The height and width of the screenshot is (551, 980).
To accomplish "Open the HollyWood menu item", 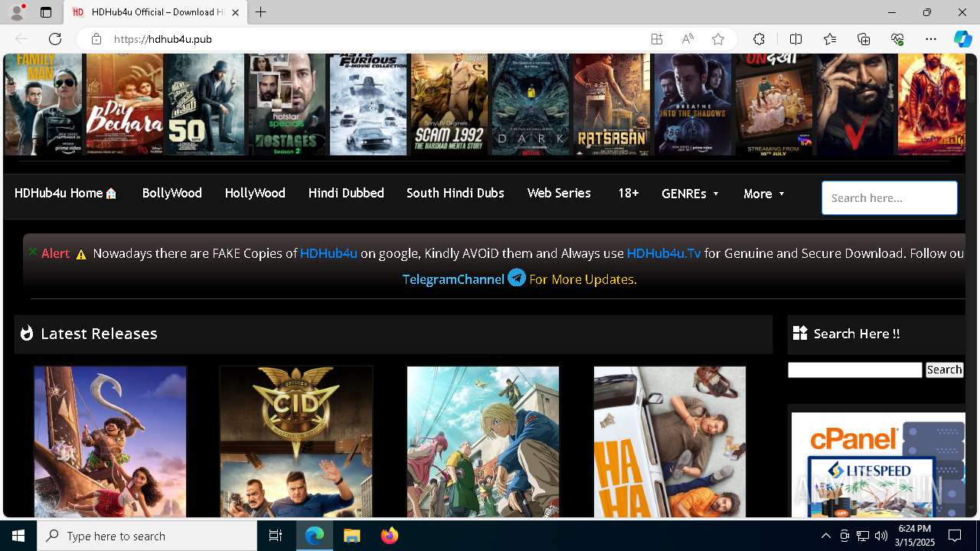I will coord(255,194).
